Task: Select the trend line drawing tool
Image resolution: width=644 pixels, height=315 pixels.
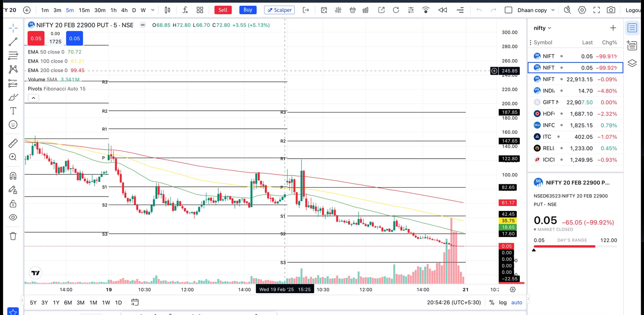Action: click(x=13, y=42)
